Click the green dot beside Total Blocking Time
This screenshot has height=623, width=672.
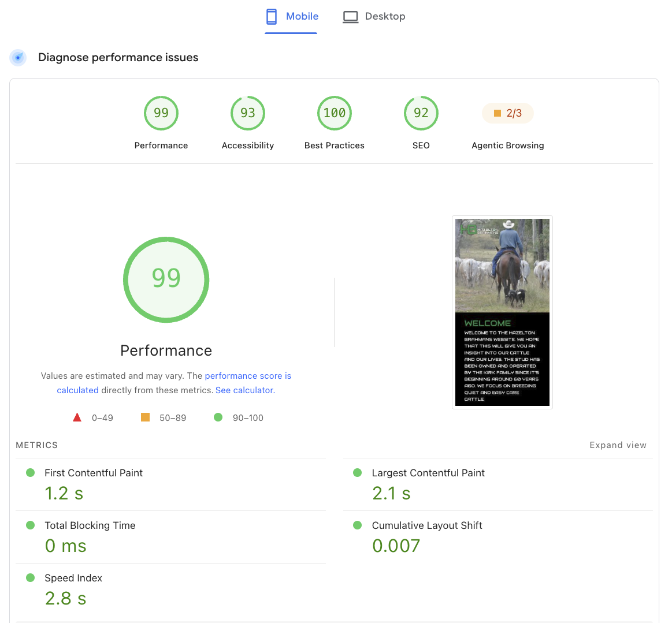31,525
